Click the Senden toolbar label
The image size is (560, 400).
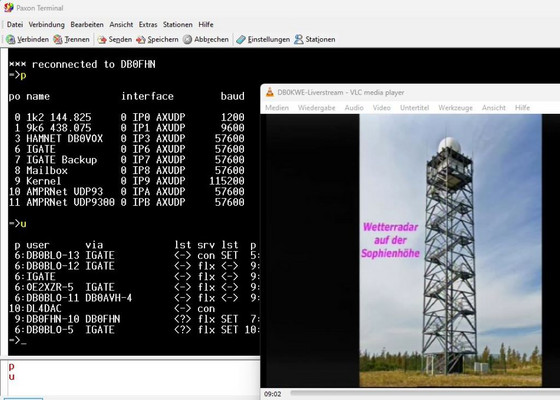point(120,40)
